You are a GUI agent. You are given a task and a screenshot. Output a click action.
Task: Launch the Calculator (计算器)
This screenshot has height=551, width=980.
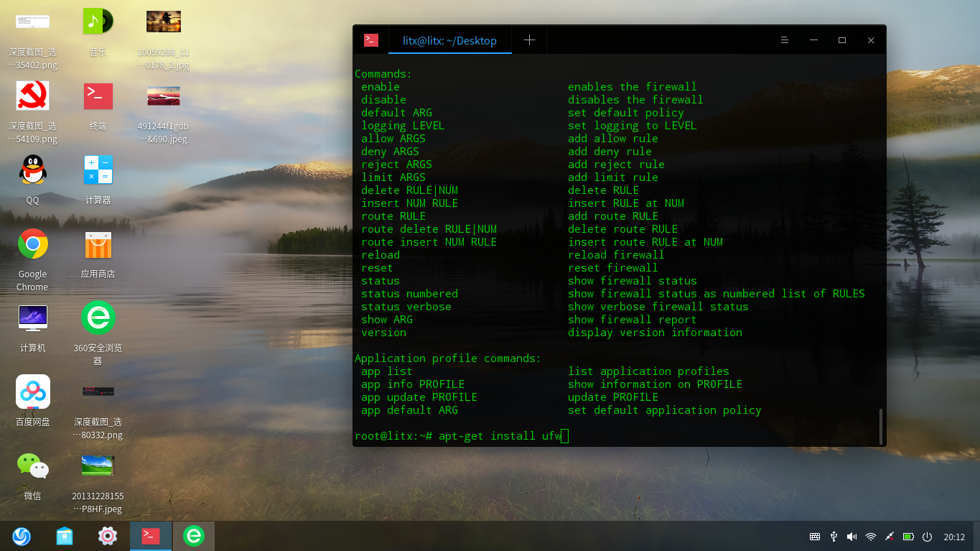pos(98,170)
